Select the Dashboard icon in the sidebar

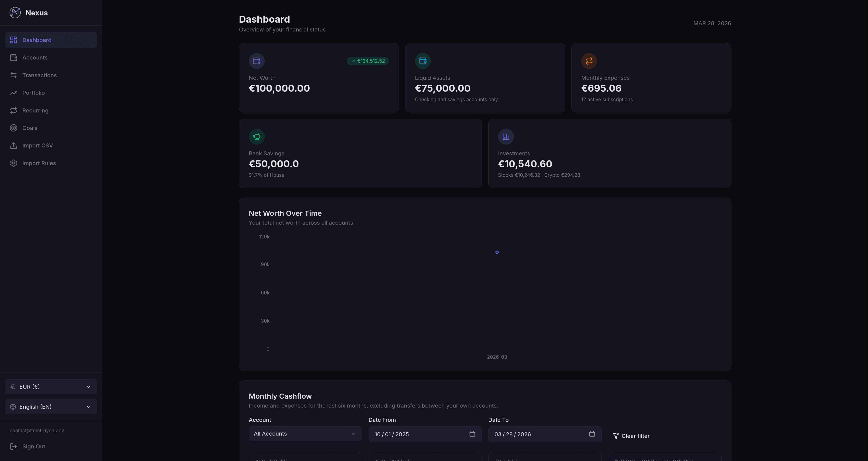[14, 40]
